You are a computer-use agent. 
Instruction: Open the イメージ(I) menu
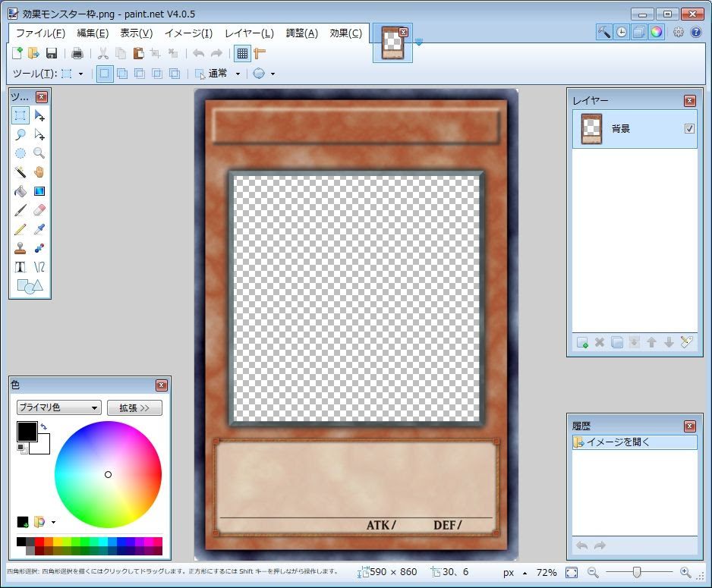tap(188, 33)
